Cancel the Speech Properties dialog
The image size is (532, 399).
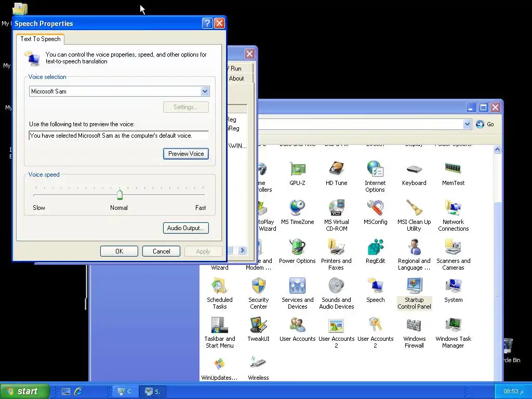point(161,251)
